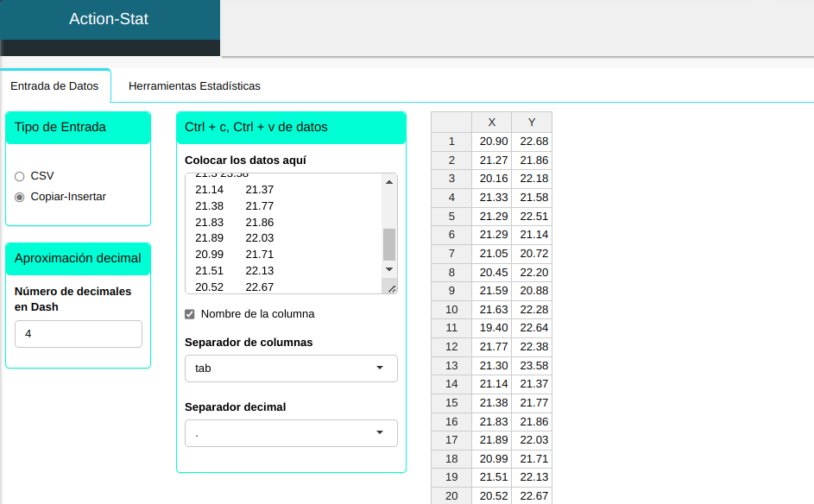Click the row number 11 cell
This screenshot has height=504, width=814.
coord(451,328)
